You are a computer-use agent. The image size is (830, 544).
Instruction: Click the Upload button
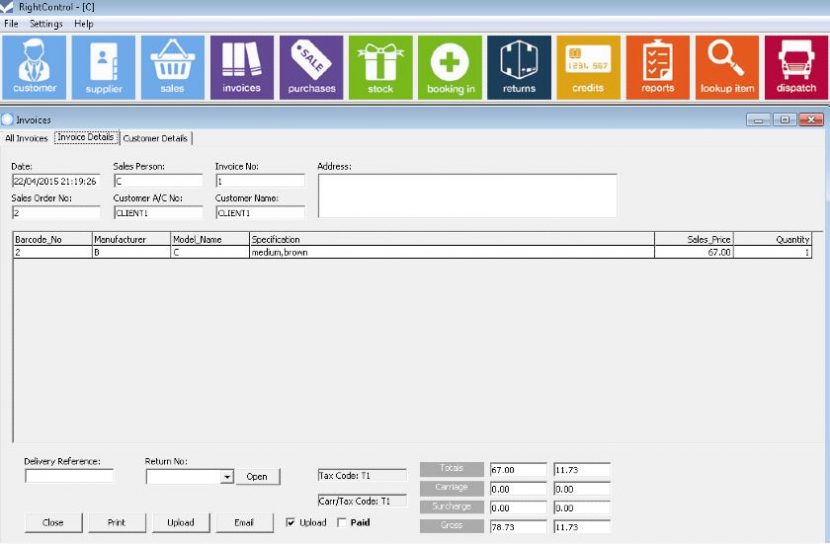[x=181, y=522]
